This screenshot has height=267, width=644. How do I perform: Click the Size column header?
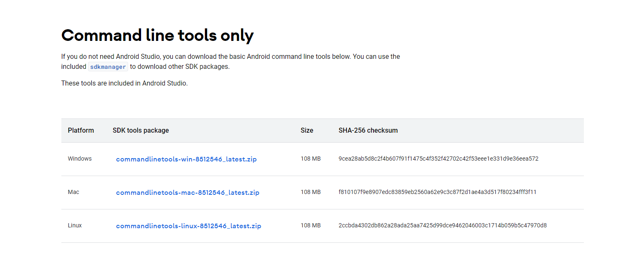(307, 131)
